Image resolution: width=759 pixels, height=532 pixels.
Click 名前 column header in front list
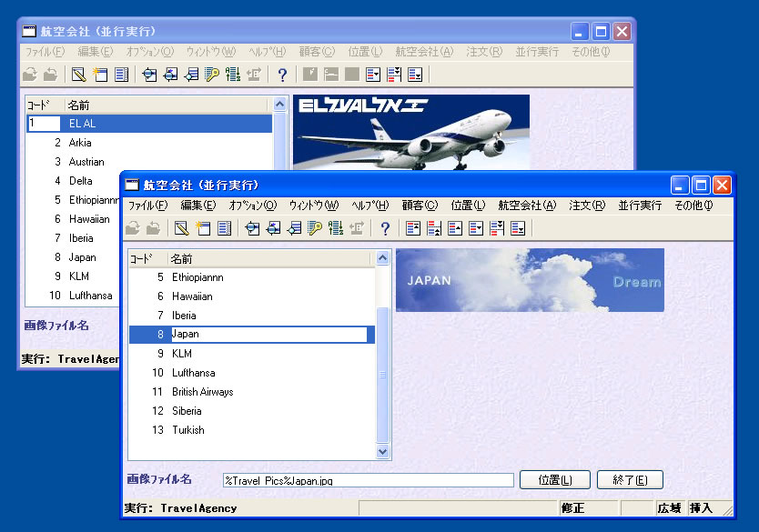point(271,259)
